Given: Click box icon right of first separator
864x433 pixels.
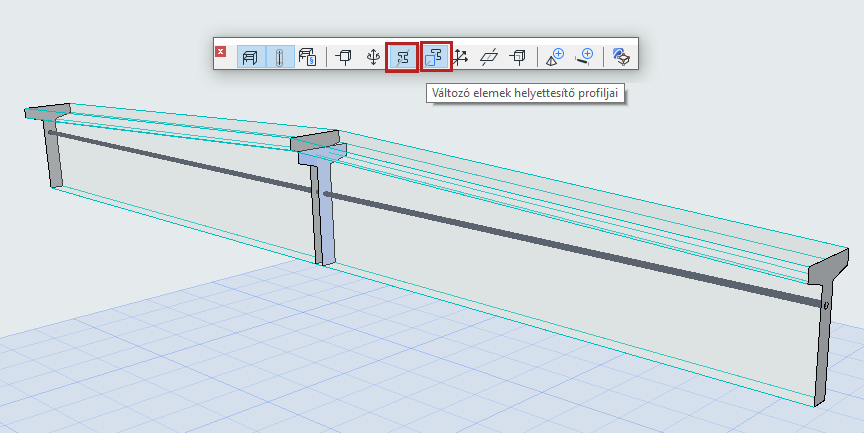Looking at the screenshot, I should [344, 57].
